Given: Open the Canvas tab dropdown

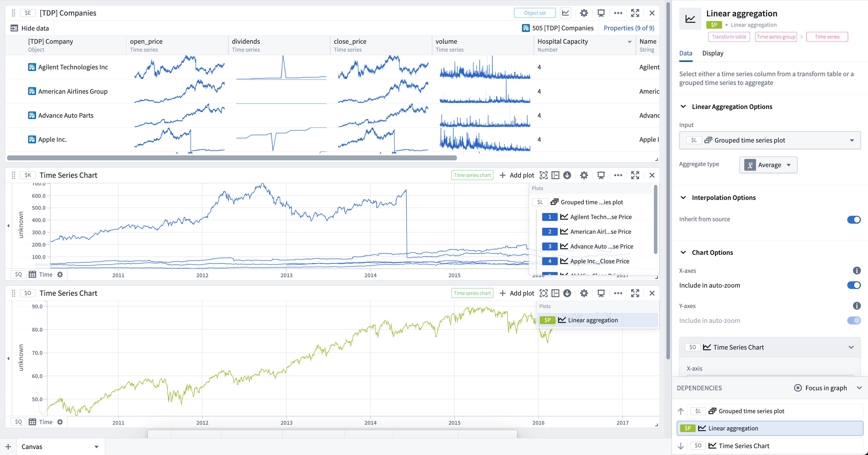Looking at the screenshot, I should [x=96, y=447].
